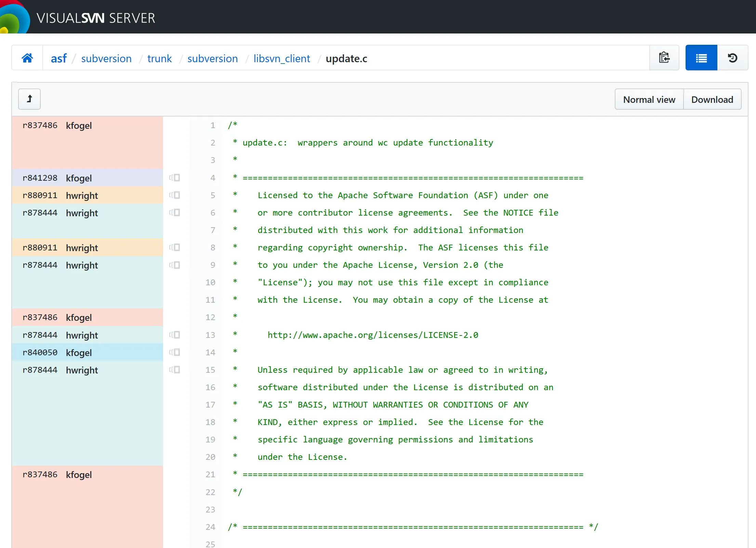This screenshot has height=548, width=756.
Task: Open revision r841298 by kfogel
Action: point(40,178)
